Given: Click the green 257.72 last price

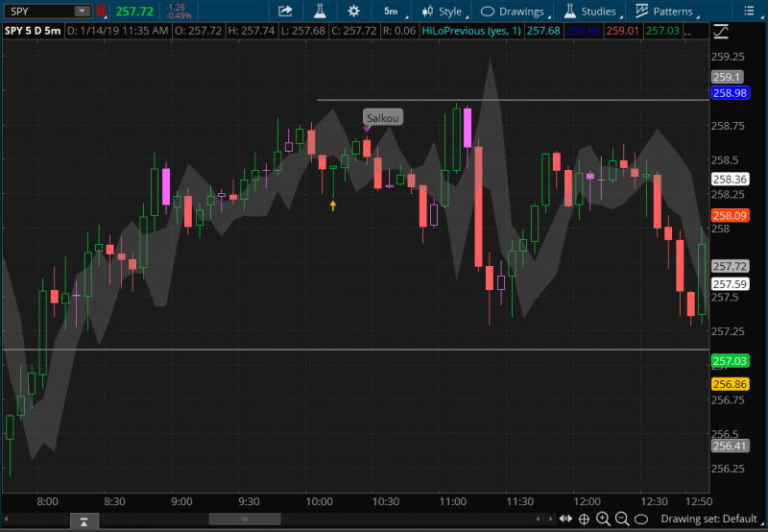Looking at the screenshot, I should (134, 12).
